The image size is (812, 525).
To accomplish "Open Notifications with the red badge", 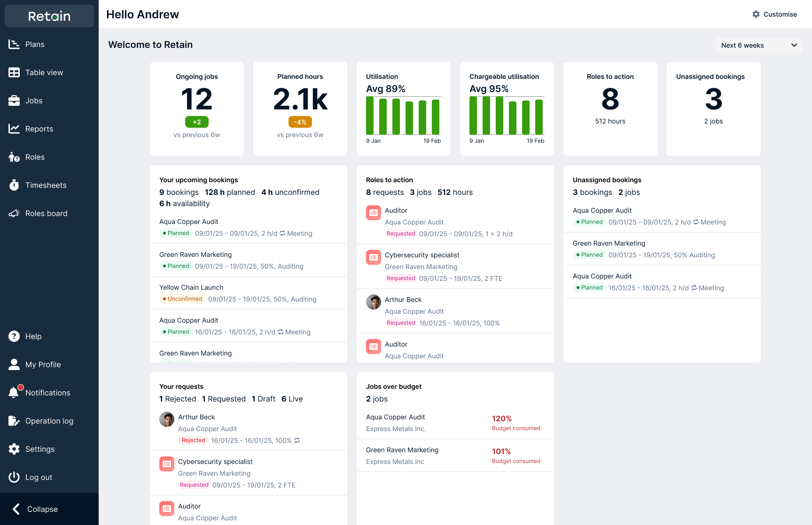I will click(15, 393).
